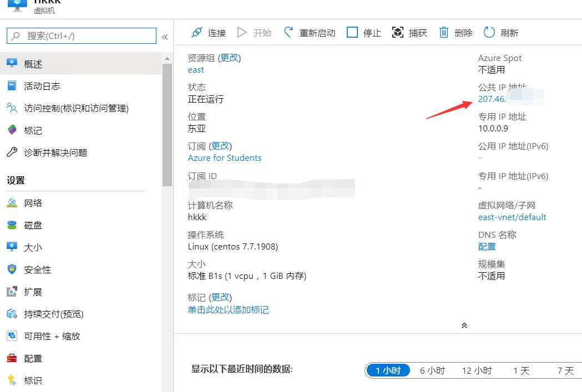Click the 更改 link next to 资源组
This screenshot has height=392, width=582.
coord(229,58)
